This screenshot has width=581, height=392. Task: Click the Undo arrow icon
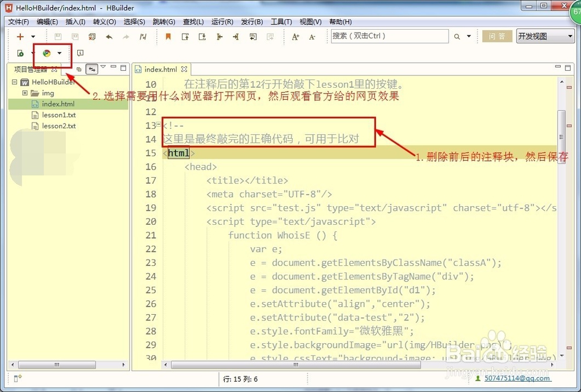pos(109,36)
